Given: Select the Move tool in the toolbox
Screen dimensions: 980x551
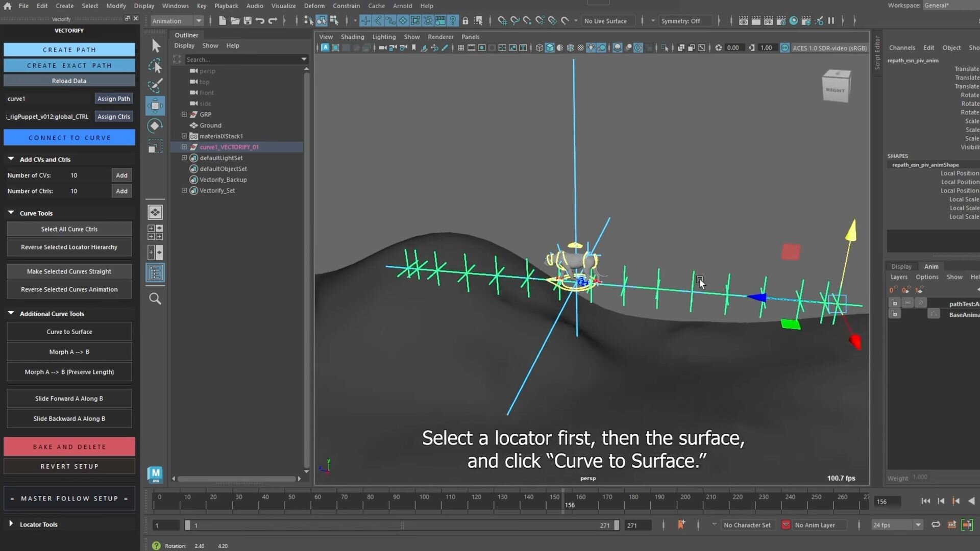Looking at the screenshot, I should 155,106.
